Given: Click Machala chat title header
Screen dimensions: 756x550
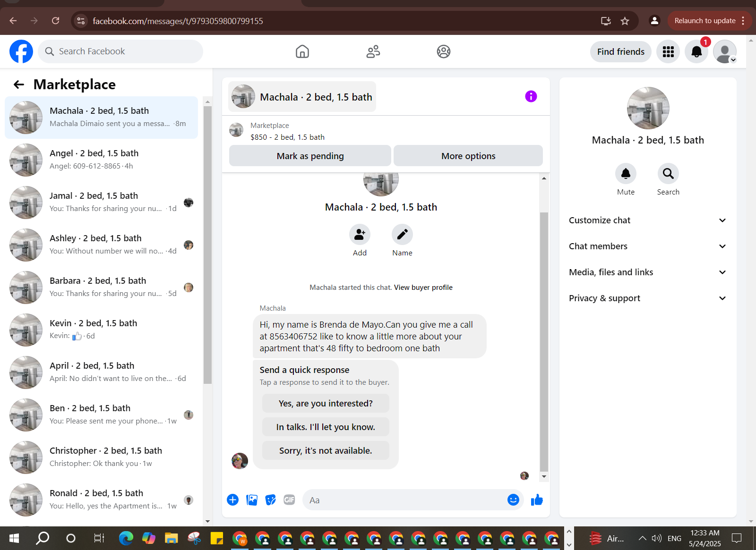Looking at the screenshot, I should pyautogui.click(x=302, y=97).
